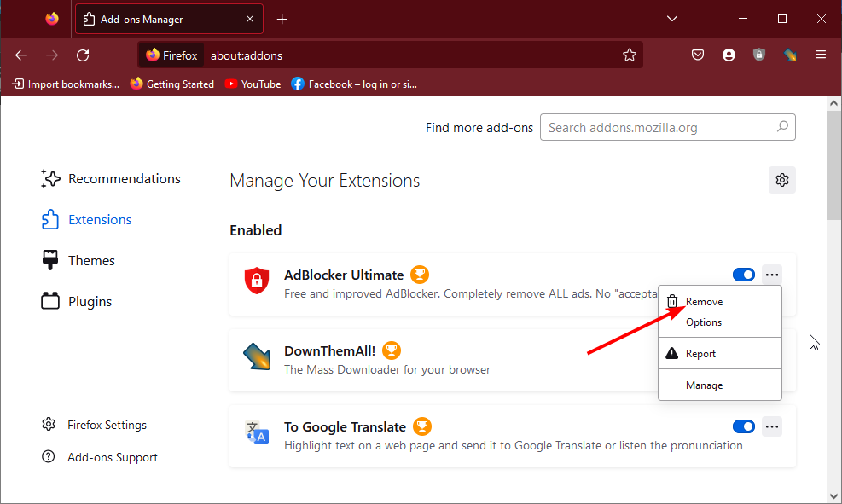
Task: Close the Add-ons Manager tab
Action: click(250, 19)
